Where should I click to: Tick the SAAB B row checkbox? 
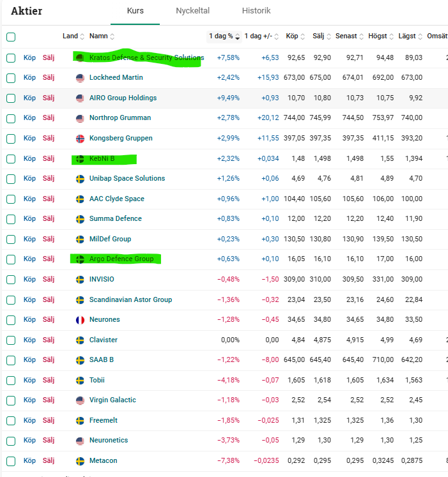[11, 360]
